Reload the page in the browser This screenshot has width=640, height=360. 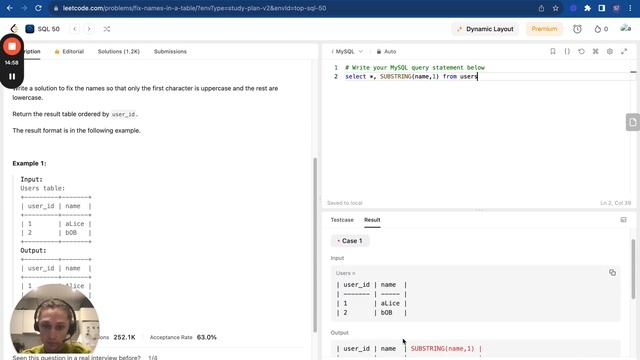click(38, 8)
